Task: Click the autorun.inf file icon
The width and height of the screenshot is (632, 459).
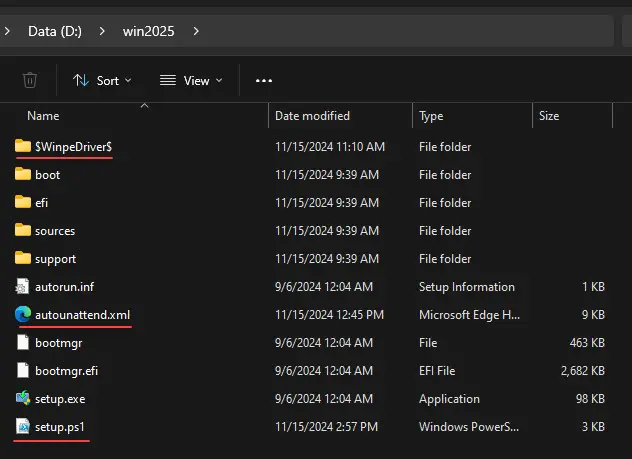Action: click(23, 287)
